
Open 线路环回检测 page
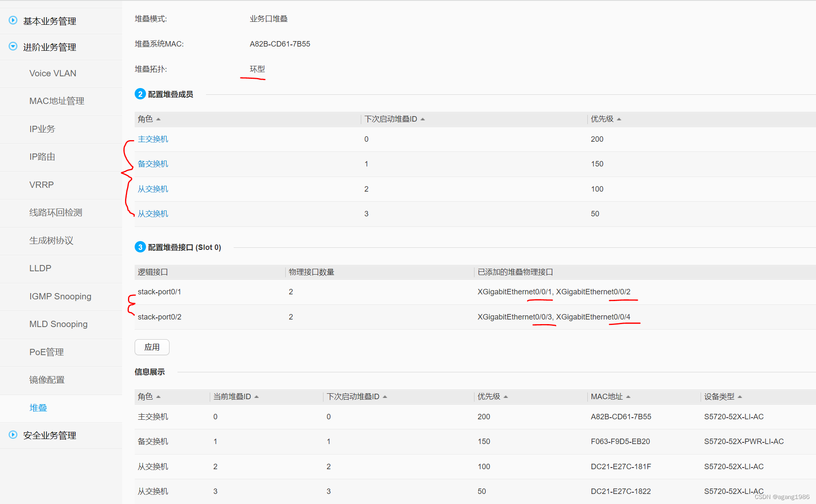(56, 213)
